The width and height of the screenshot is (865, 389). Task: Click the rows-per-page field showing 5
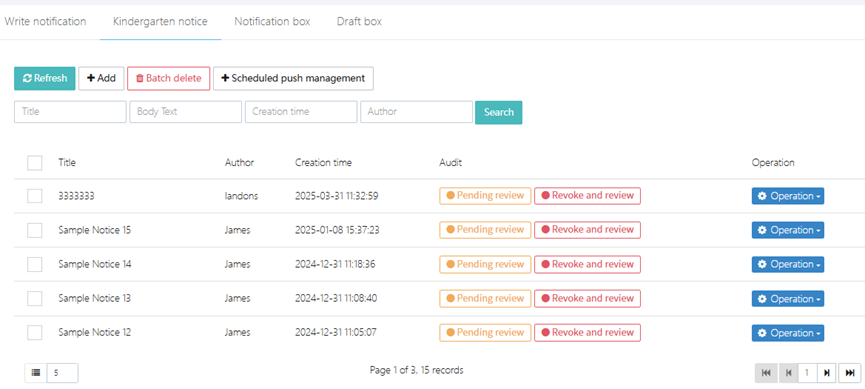pyautogui.click(x=62, y=373)
